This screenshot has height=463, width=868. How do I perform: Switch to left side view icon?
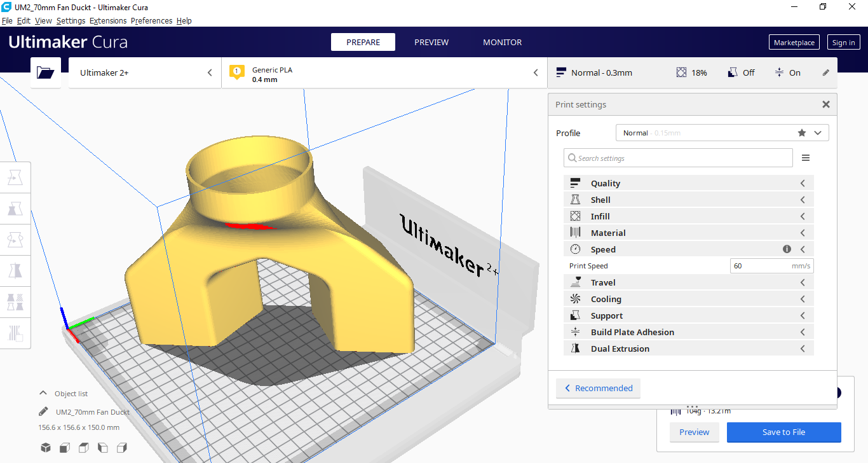click(103, 448)
